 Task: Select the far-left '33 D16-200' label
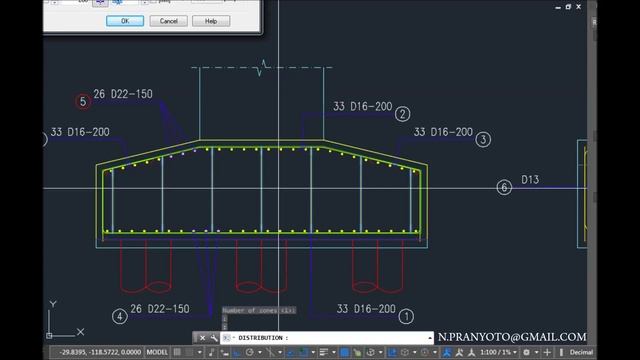pyautogui.click(x=80, y=132)
